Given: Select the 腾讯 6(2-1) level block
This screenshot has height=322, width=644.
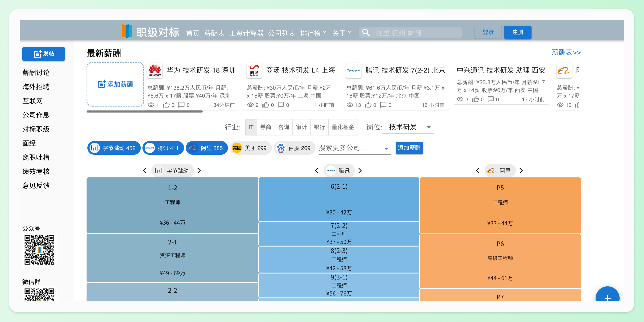Looking at the screenshot, I should 339,199.
